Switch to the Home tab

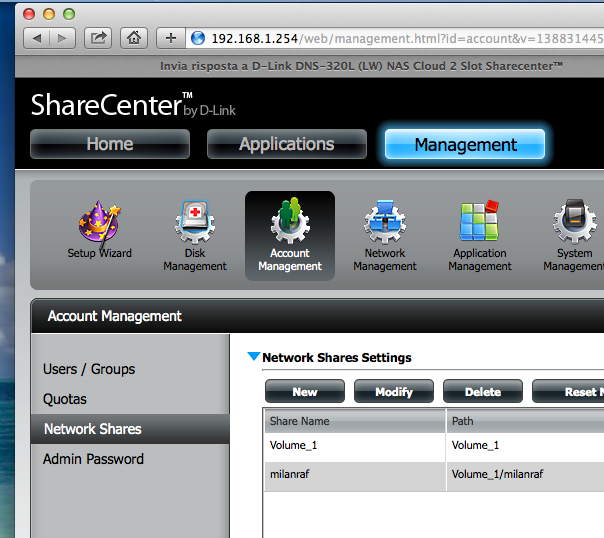point(110,144)
